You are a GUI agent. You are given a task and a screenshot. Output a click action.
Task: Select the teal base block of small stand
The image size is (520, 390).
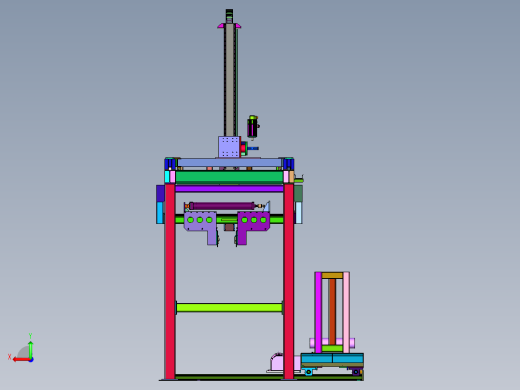pos(332,358)
